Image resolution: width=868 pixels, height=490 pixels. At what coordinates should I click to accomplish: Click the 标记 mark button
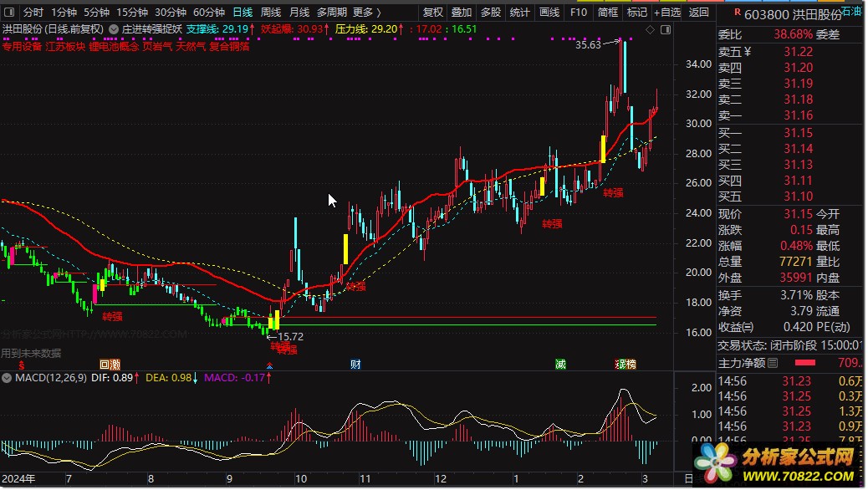(x=636, y=13)
